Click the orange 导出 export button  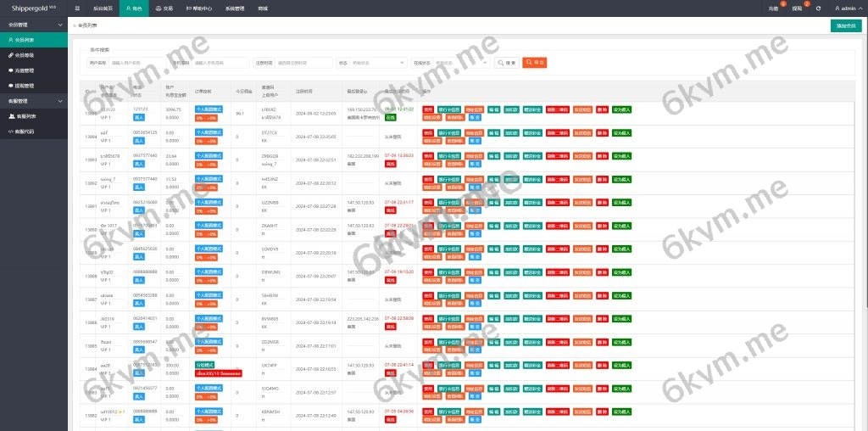pyautogui.click(x=534, y=63)
